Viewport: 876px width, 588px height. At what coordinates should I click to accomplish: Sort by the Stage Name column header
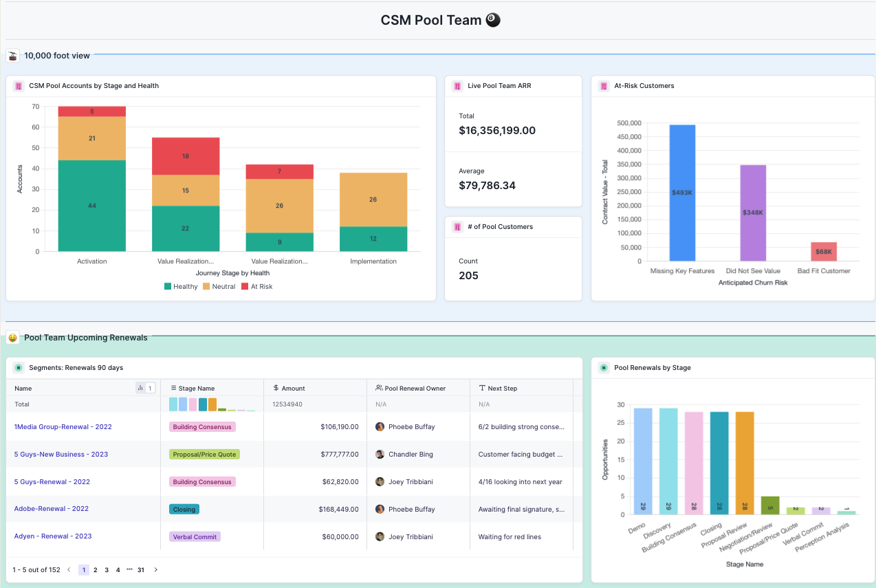(196, 389)
